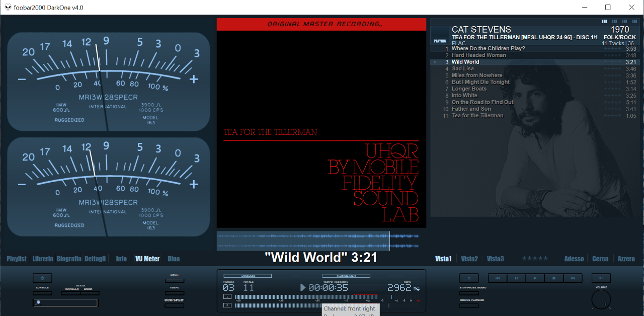Toggle the CCO/SPECT button

pyautogui.click(x=175, y=305)
